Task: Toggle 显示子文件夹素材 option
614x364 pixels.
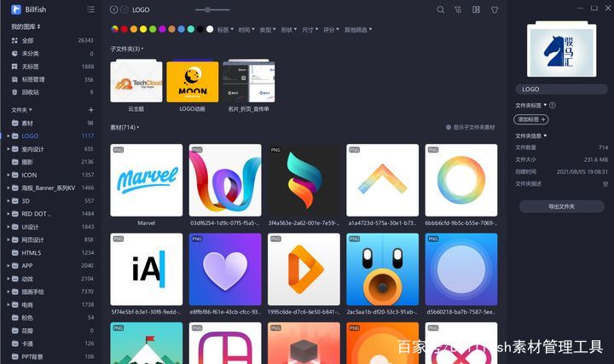Action: tap(471, 127)
